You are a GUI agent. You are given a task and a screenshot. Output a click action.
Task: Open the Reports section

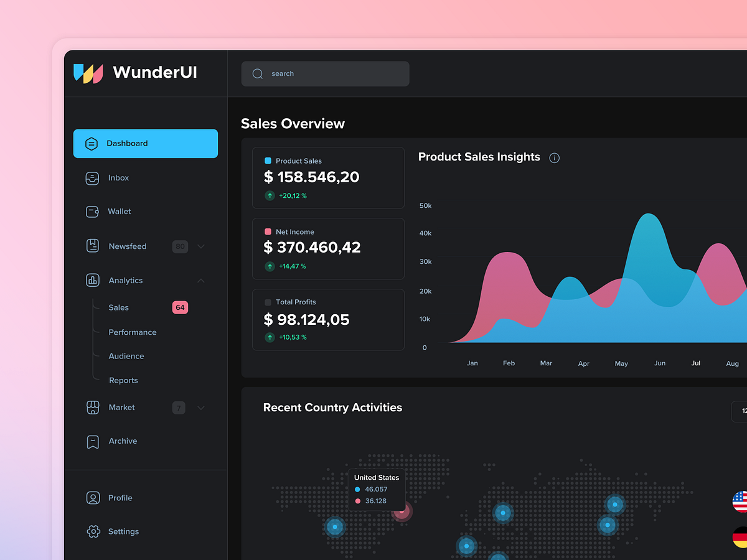click(x=123, y=380)
